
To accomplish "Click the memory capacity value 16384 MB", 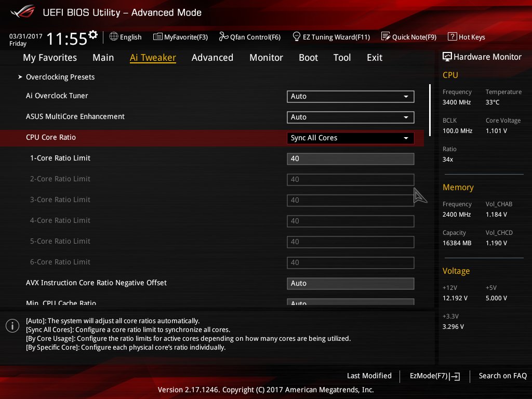I will 457,243.
